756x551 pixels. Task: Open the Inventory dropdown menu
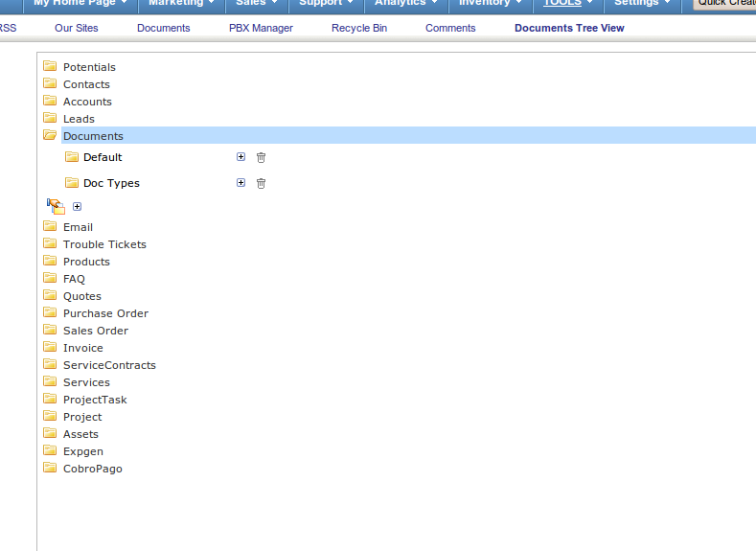pos(490,3)
